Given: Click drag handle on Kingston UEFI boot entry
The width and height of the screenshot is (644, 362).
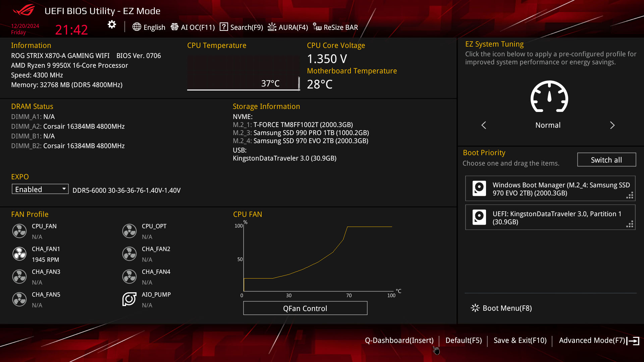Looking at the screenshot, I should point(630,224).
